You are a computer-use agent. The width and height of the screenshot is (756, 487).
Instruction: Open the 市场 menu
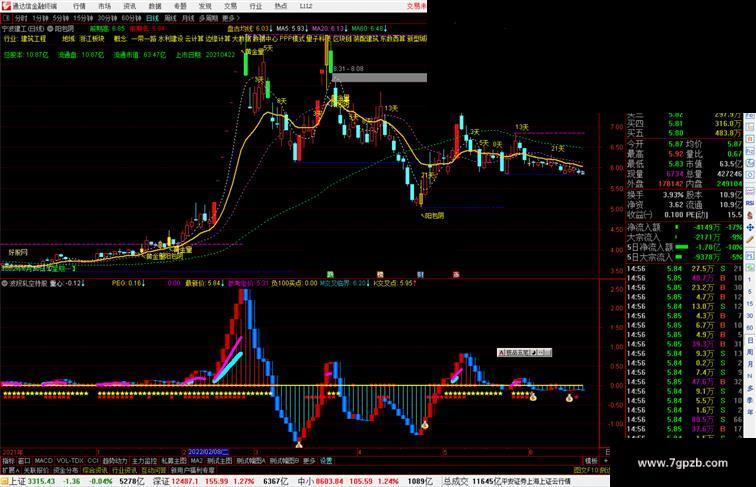(104, 6)
